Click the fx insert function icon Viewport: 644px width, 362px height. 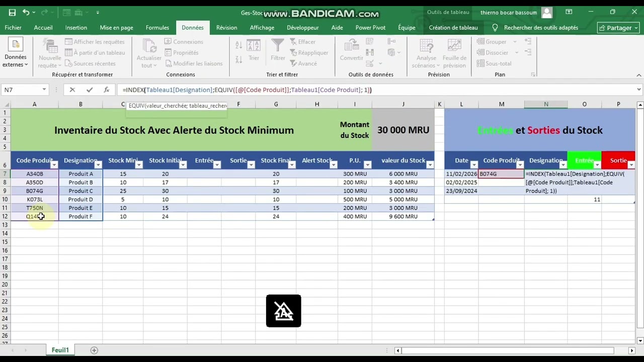106,89
